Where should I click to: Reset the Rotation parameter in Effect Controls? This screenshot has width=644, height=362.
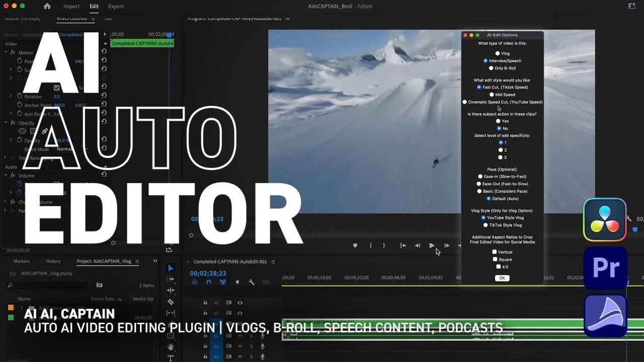pyautogui.click(x=104, y=96)
